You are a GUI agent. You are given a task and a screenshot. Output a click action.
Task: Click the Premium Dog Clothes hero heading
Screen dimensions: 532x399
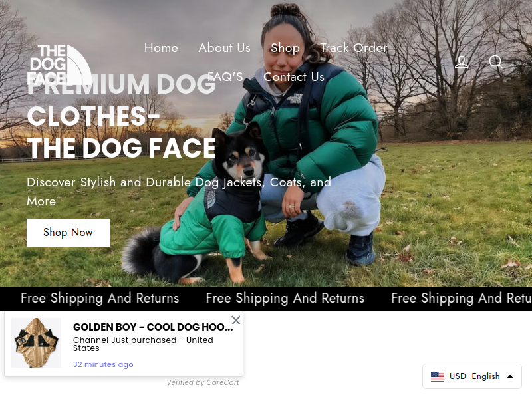122,116
